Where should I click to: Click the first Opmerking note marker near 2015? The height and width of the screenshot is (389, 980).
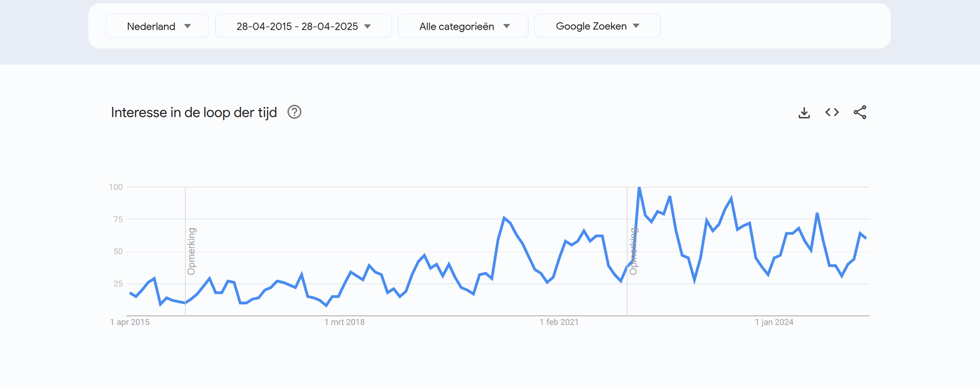coord(191,251)
